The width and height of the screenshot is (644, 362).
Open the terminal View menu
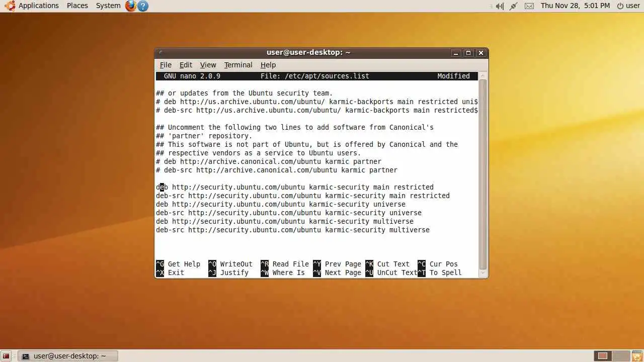pyautogui.click(x=208, y=65)
